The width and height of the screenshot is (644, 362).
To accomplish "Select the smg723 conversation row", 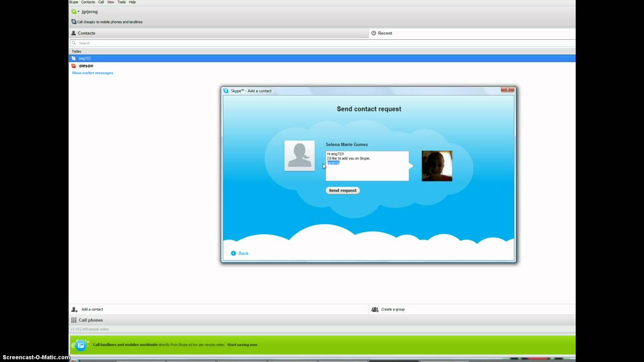I will pos(322,58).
